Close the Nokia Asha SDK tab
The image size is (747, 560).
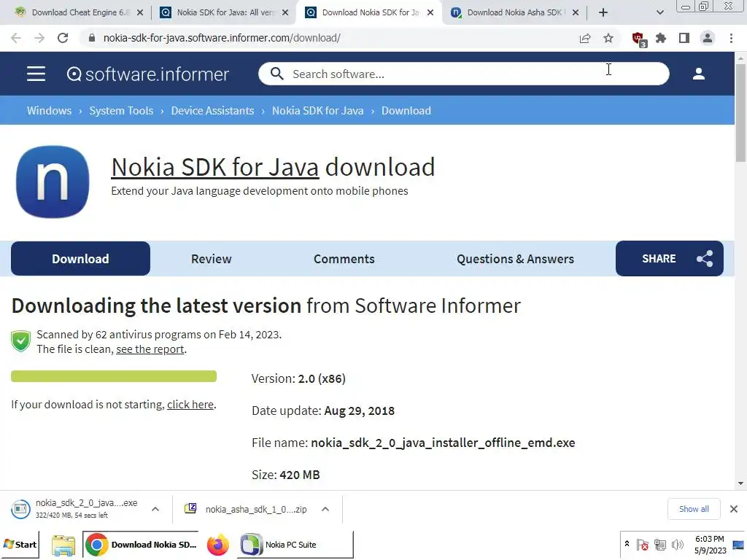point(576,12)
